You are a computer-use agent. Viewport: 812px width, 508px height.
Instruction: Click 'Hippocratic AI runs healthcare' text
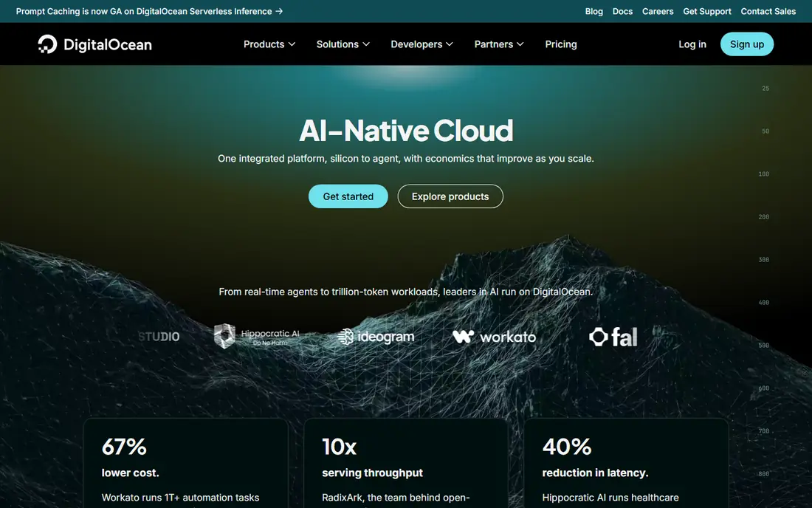610,497
